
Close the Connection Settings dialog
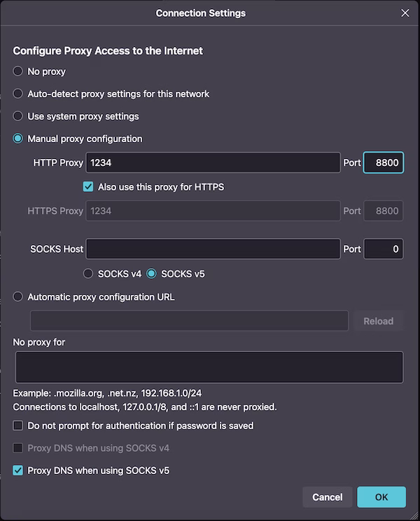pyautogui.click(x=405, y=13)
